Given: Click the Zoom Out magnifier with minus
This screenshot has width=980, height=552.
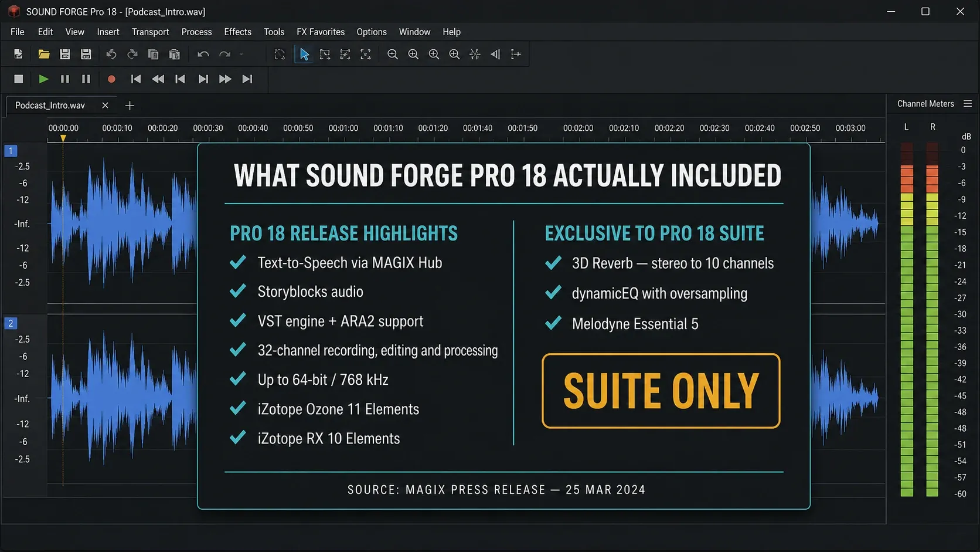Looking at the screenshot, I should click(393, 54).
